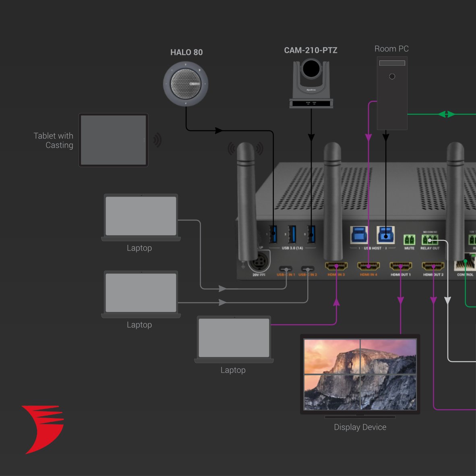Click the USB-C IN 1 port
This screenshot has width=476, height=476.
coord(286,269)
